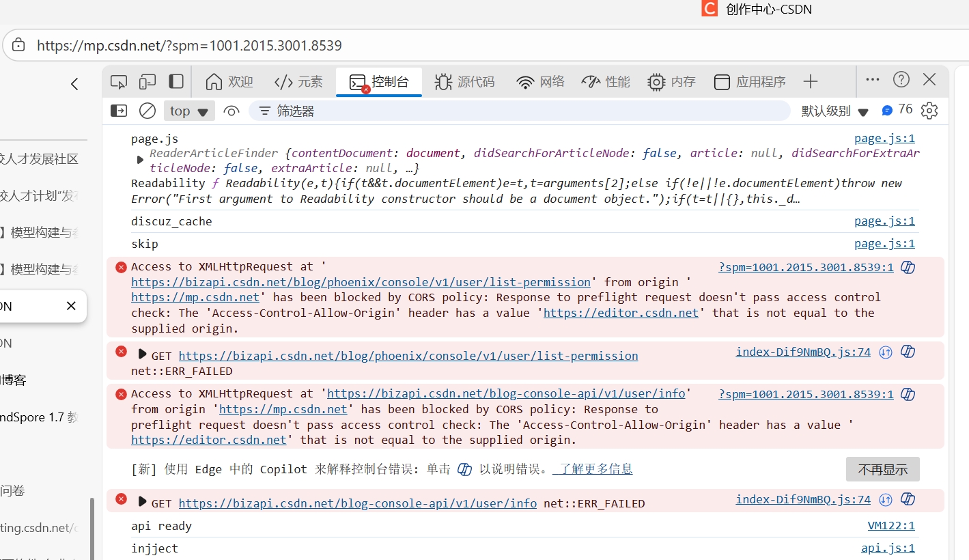The height and width of the screenshot is (560, 969).
Task: Open DevTools help question mark icon
Action: [x=901, y=80]
